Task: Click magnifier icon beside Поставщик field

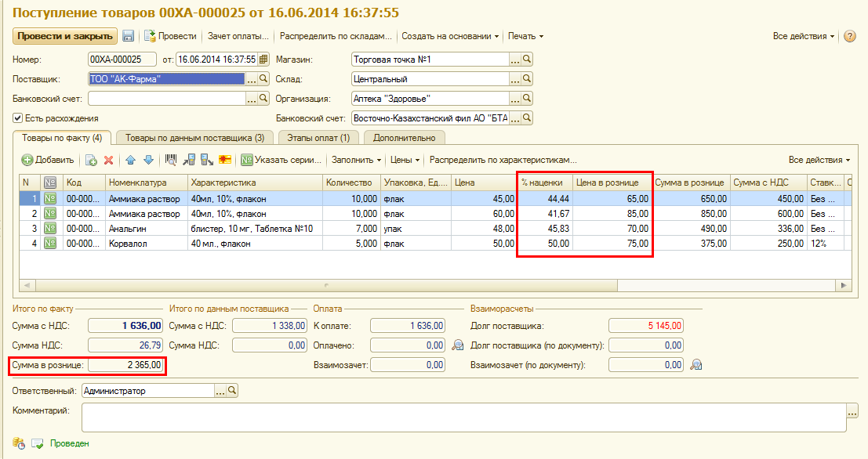Action: click(x=263, y=79)
